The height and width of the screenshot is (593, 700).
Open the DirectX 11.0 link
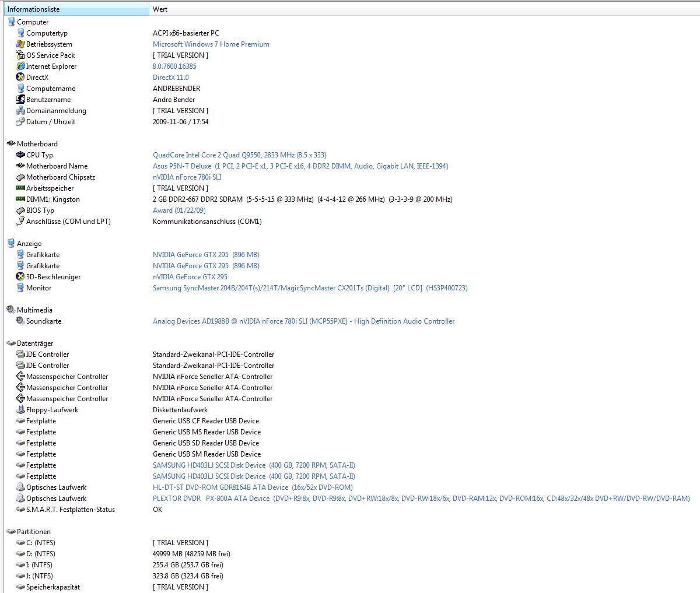pyautogui.click(x=171, y=78)
